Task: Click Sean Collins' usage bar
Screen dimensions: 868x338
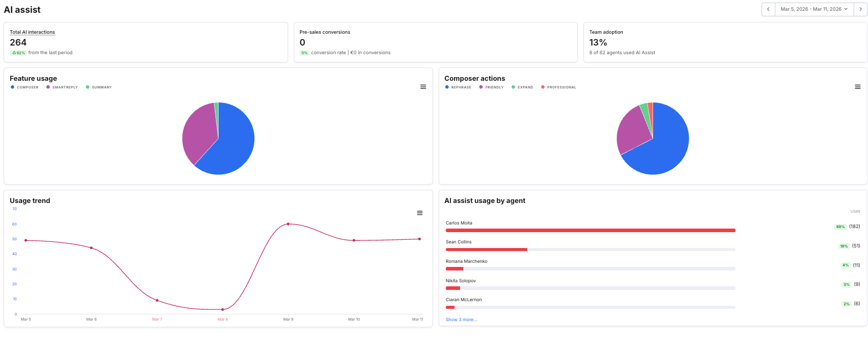Action: pyautogui.click(x=486, y=250)
